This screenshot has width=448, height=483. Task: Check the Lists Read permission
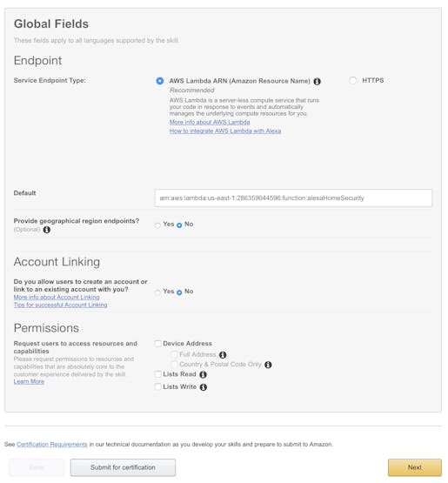158,374
